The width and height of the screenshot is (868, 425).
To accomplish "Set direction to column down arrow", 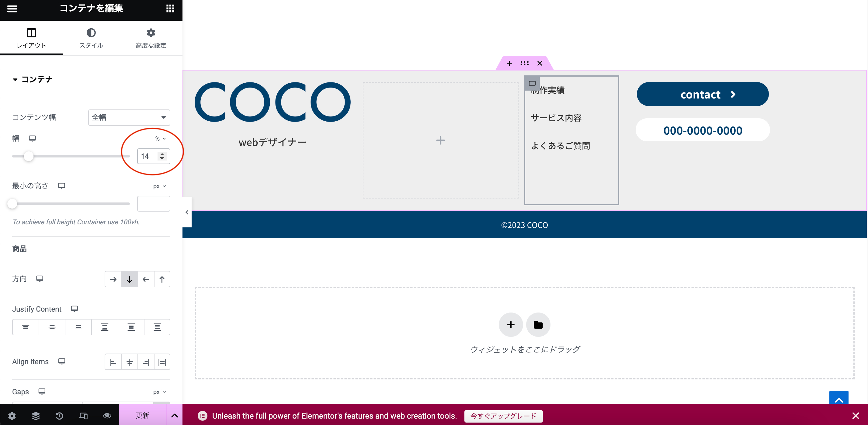I will [x=129, y=279].
